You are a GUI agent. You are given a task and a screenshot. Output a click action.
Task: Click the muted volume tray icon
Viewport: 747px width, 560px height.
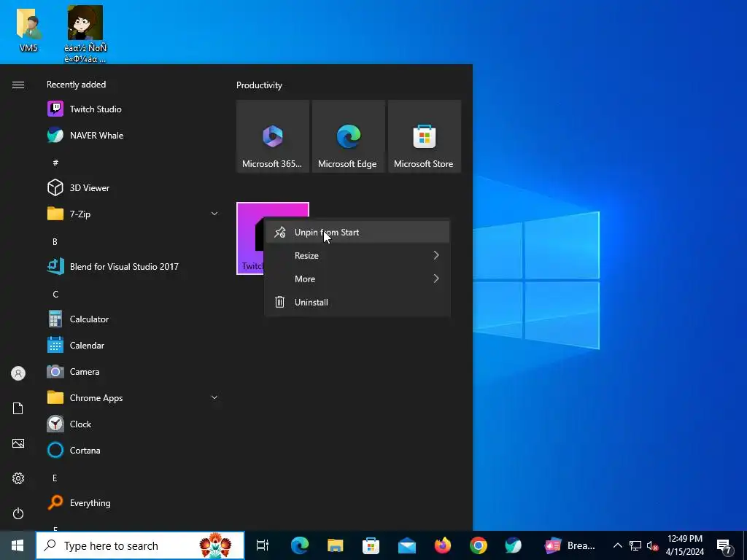(x=652, y=545)
